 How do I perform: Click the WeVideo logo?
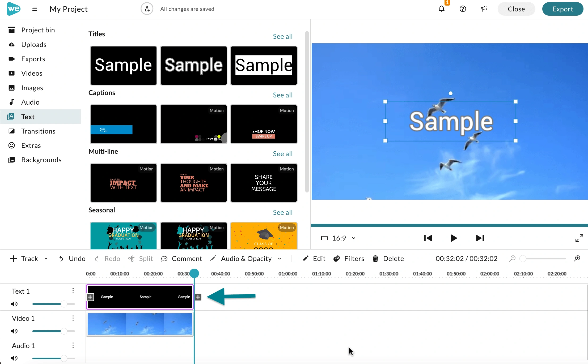click(x=14, y=9)
